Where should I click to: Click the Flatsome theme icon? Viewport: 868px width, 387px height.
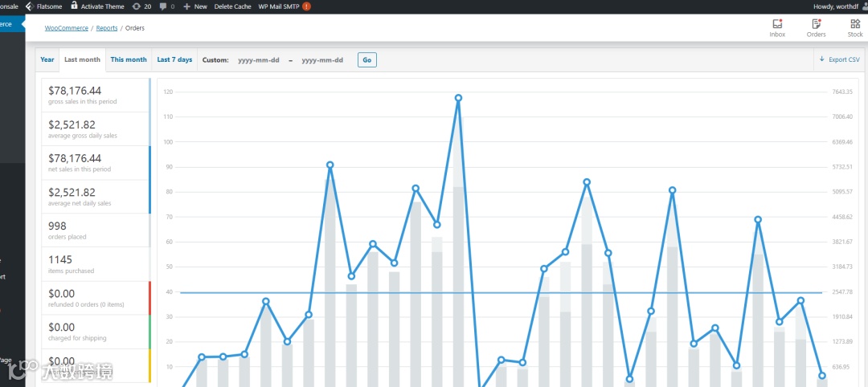[30, 6]
